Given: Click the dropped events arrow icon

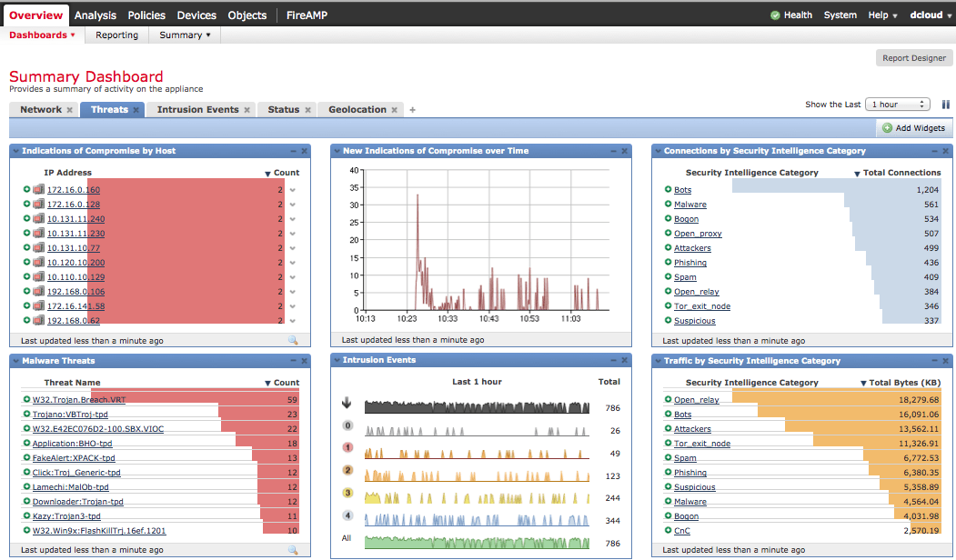Looking at the screenshot, I should (x=347, y=404).
